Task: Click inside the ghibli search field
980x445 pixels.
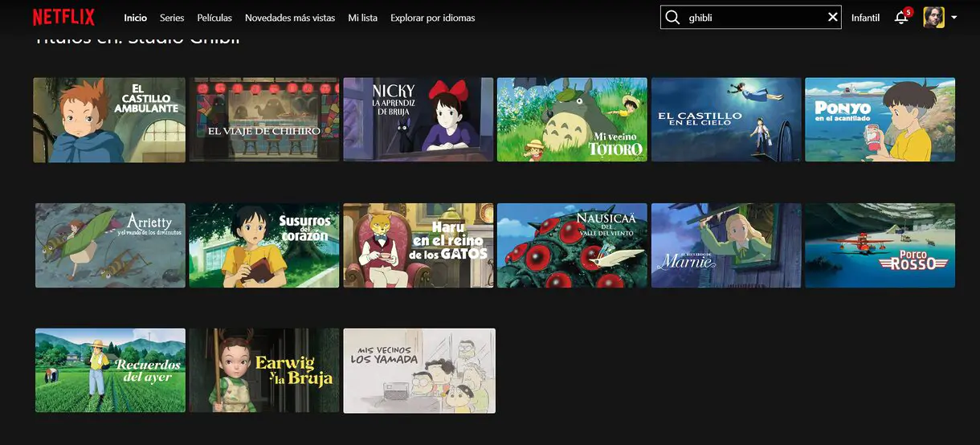Action: [x=751, y=18]
